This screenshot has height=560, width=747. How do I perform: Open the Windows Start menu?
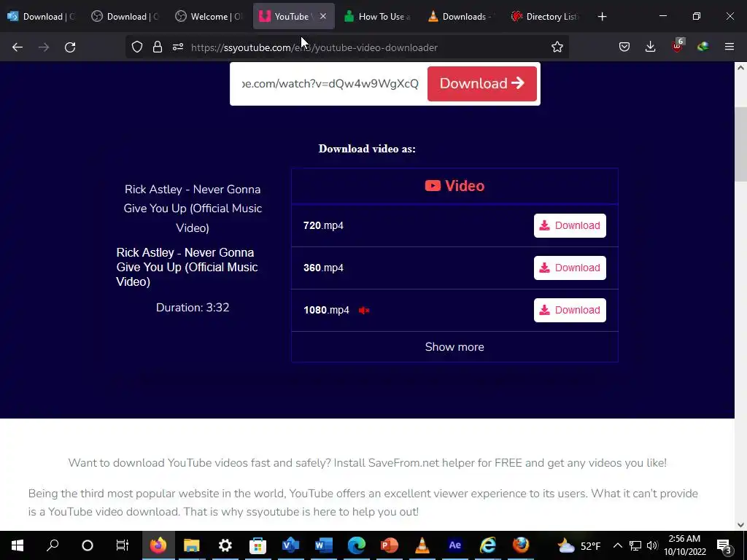click(x=18, y=545)
